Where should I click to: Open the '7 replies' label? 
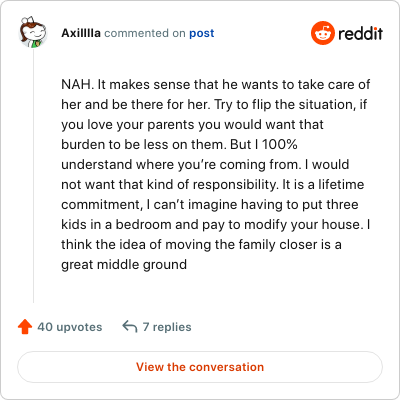(167, 327)
